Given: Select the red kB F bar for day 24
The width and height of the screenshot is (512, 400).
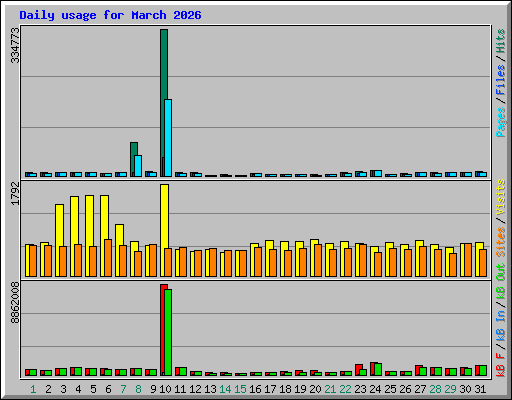Looking at the screenshot, I should tap(372, 369).
